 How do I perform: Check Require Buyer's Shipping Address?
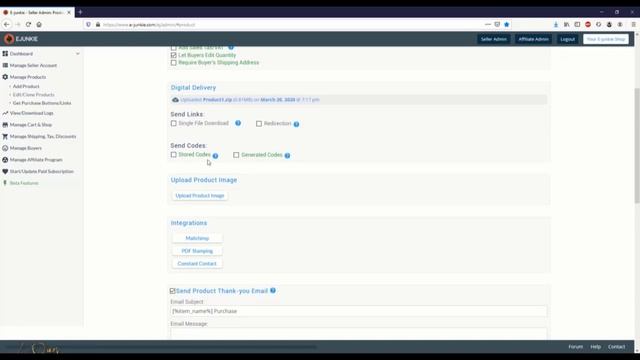coord(173,63)
